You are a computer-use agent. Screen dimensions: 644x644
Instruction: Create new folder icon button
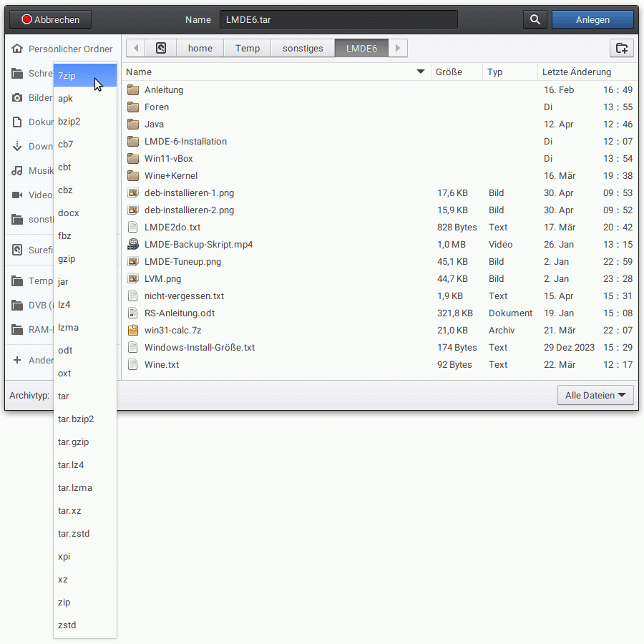(621, 48)
